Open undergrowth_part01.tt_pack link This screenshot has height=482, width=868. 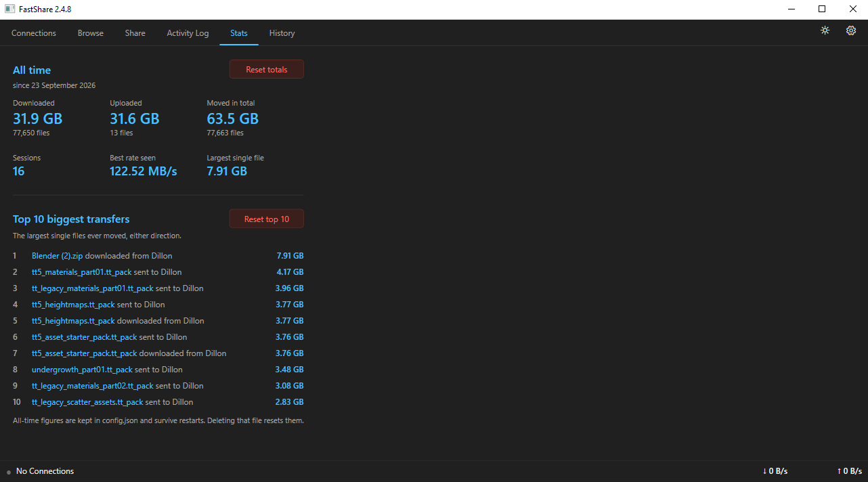pyautogui.click(x=82, y=370)
